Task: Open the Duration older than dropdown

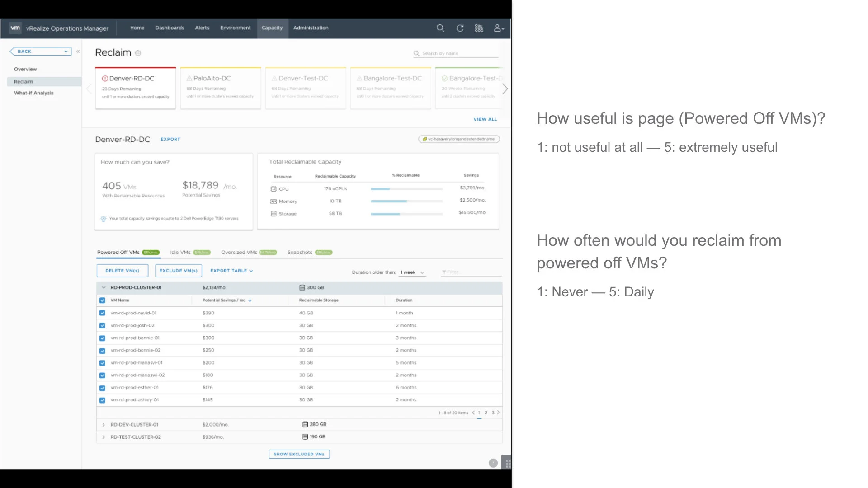Action: pyautogui.click(x=412, y=272)
